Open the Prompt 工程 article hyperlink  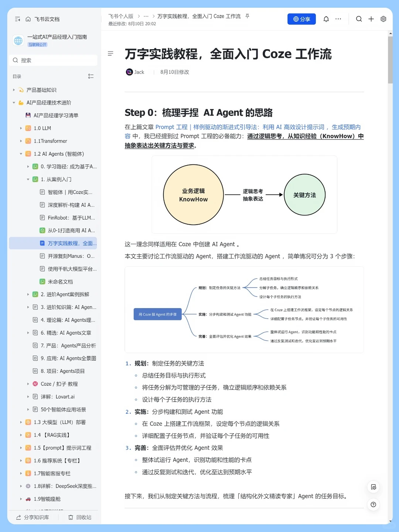(x=171, y=127)
